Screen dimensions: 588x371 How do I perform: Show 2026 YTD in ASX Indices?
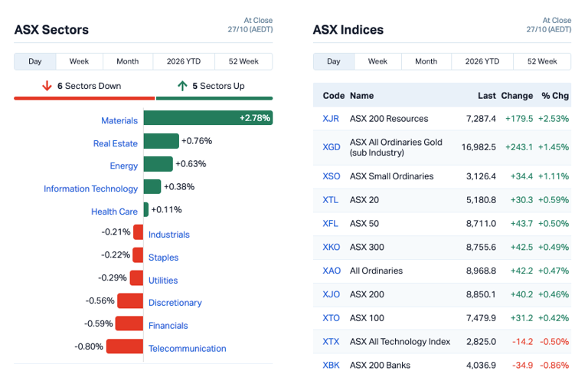482,61
